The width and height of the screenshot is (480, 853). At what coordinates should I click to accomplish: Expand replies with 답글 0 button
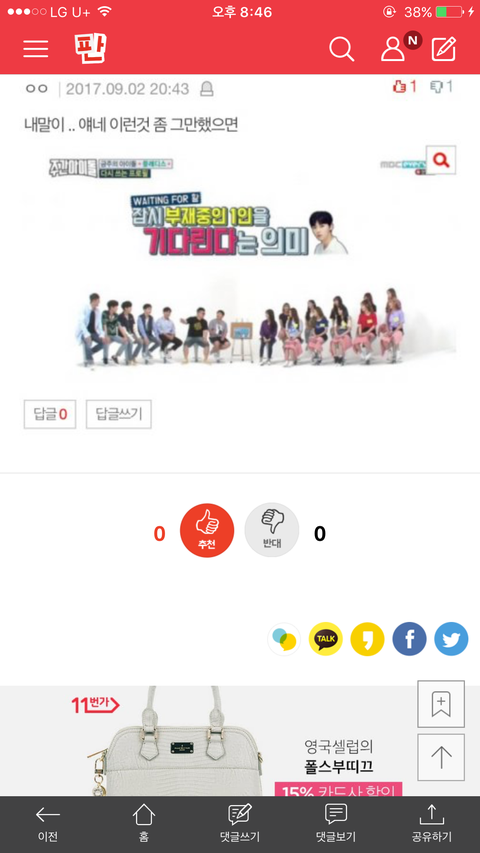coord(50,415)
